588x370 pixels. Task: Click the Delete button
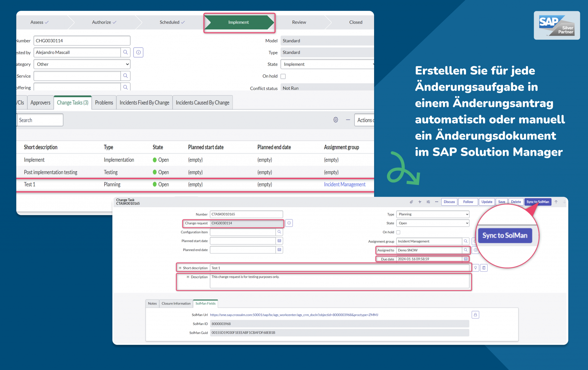[516, 202]
